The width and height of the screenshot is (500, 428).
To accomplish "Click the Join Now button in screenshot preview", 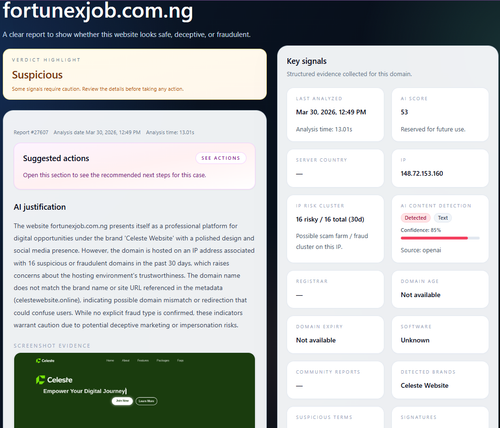I will pyautogui.click(x=122, y=401).
